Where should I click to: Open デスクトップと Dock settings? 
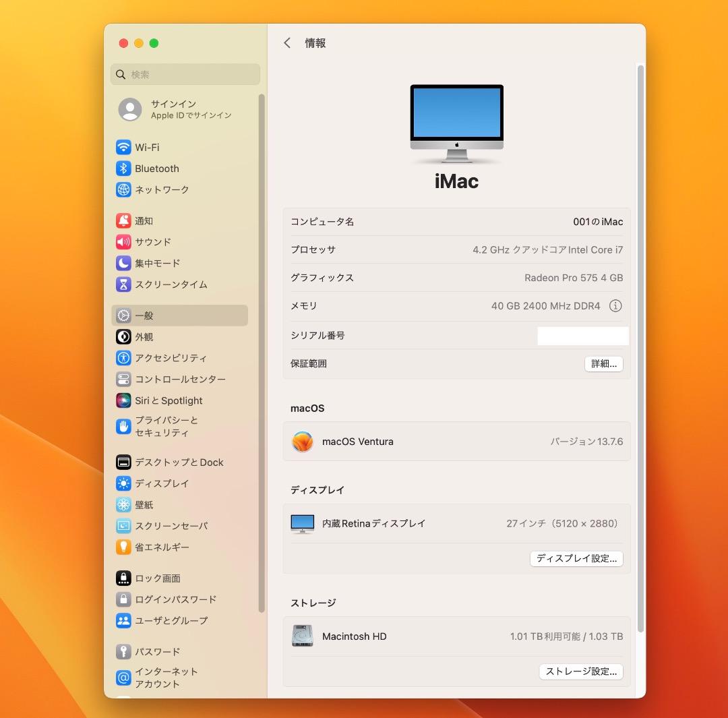tap(179, 462)
